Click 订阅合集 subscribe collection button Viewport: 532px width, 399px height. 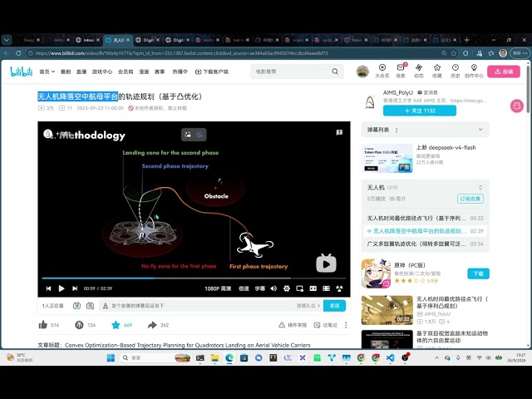[x=470, y=199]
